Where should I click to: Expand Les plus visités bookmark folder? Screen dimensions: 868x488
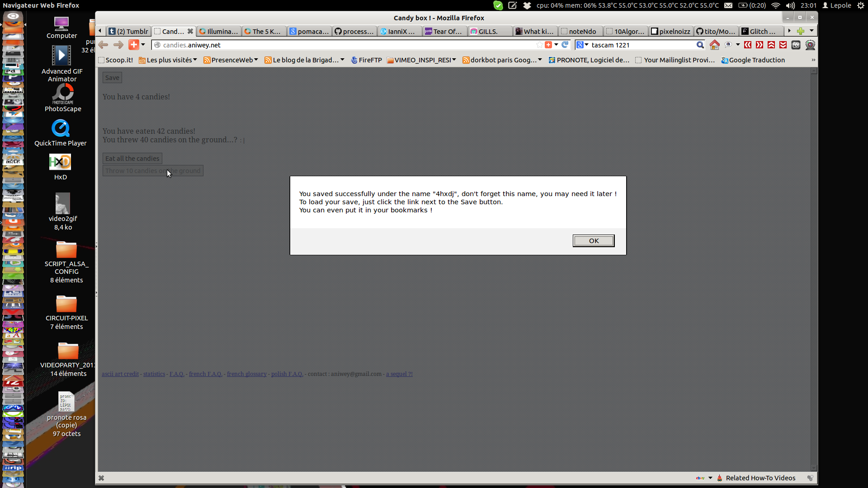[x=168, y=60]
